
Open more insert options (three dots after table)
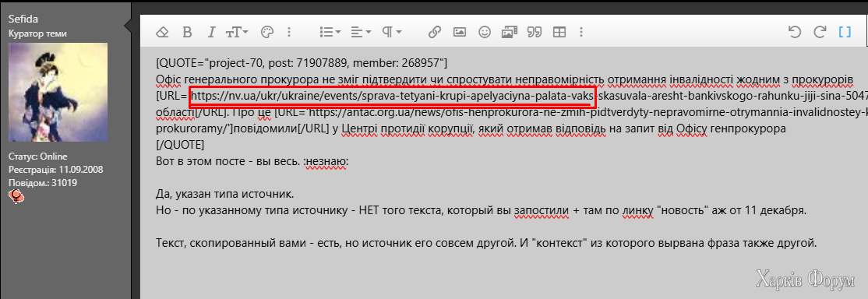click(x=580, y=32)
